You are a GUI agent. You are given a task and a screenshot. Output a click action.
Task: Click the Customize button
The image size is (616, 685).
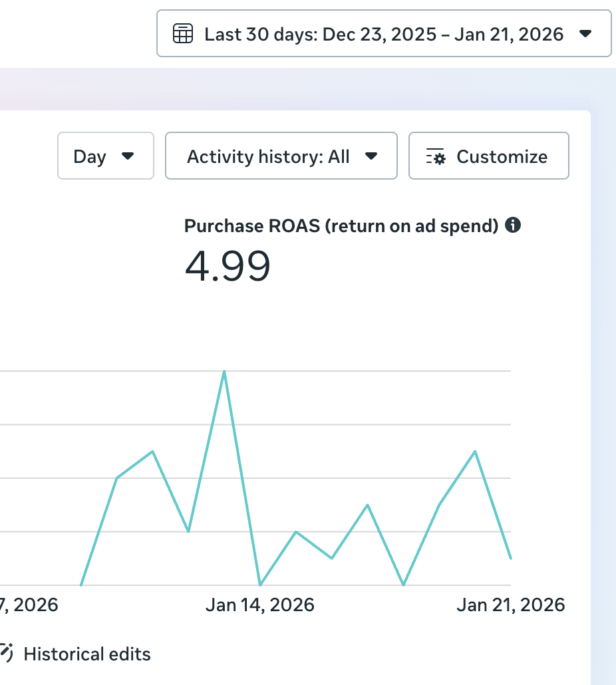488,156
